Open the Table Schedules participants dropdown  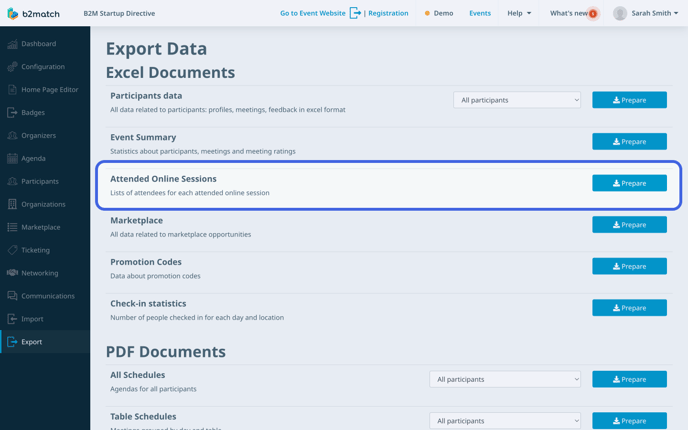tap(505, 421)
